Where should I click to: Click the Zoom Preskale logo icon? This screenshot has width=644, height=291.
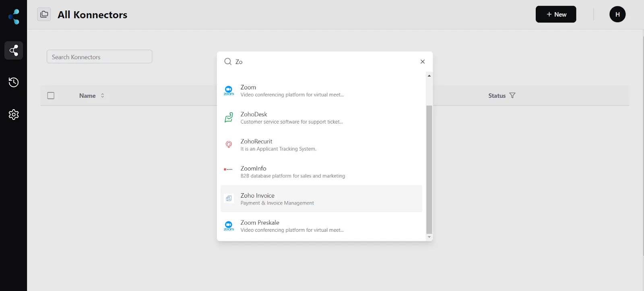coord(229,226)
